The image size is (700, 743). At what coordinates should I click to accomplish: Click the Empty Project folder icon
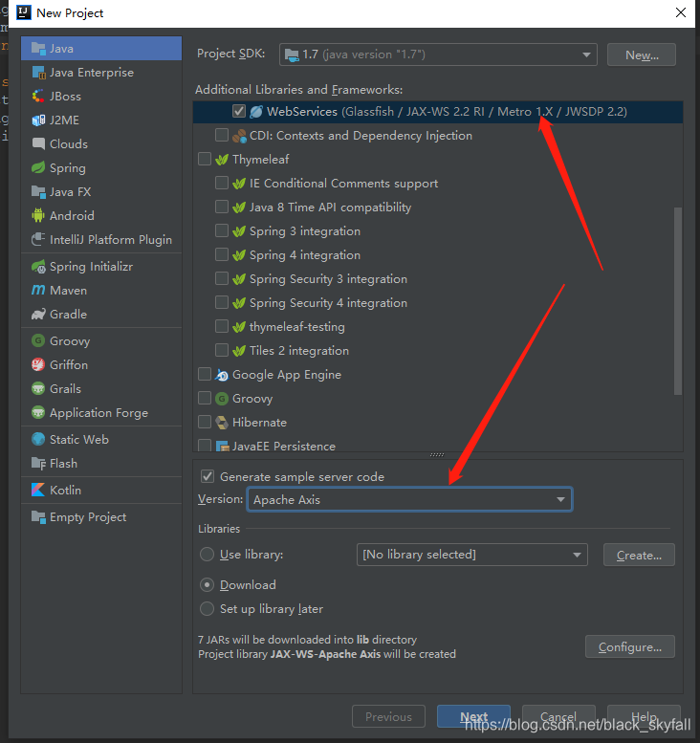38,516
